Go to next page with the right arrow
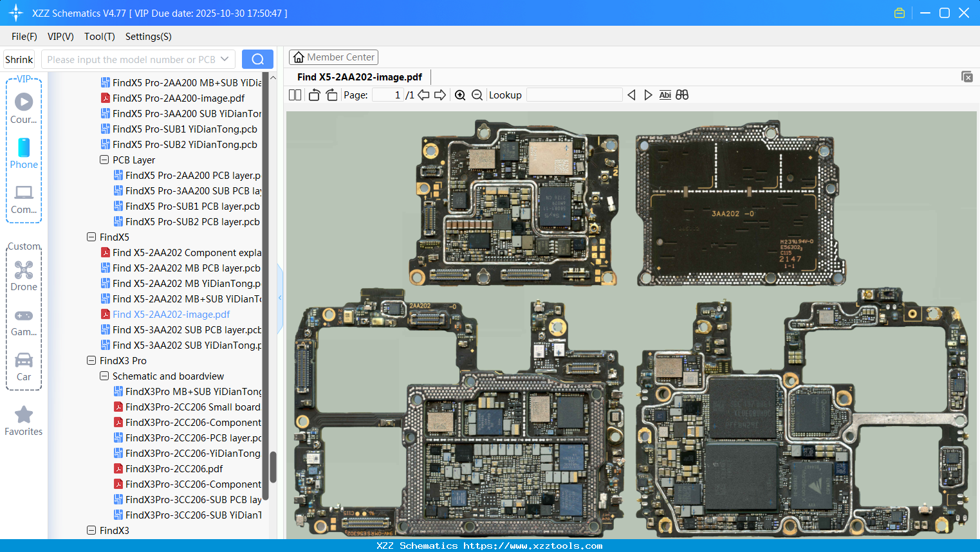Image resolution: width=980 pixels, height=552 pixels. click(x=440, y=95)
